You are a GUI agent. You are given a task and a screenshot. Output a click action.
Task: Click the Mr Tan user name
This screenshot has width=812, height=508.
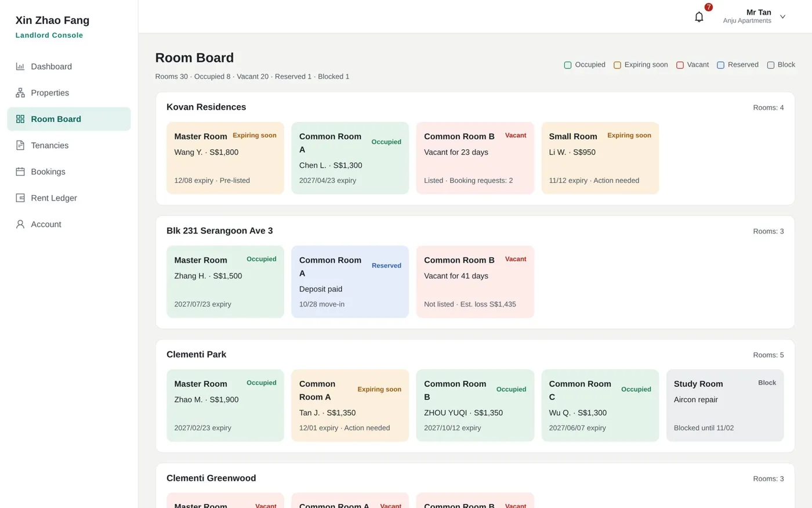(x=759, y=12)
